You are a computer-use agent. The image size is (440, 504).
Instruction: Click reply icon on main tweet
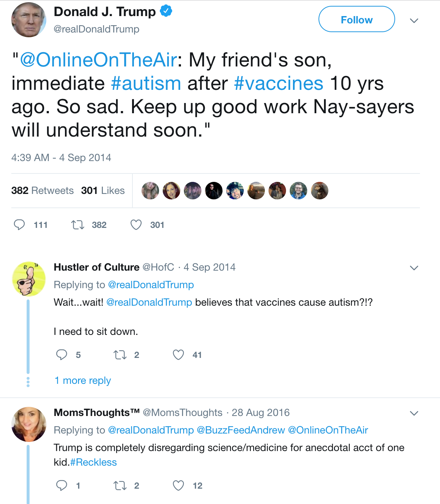19,225
